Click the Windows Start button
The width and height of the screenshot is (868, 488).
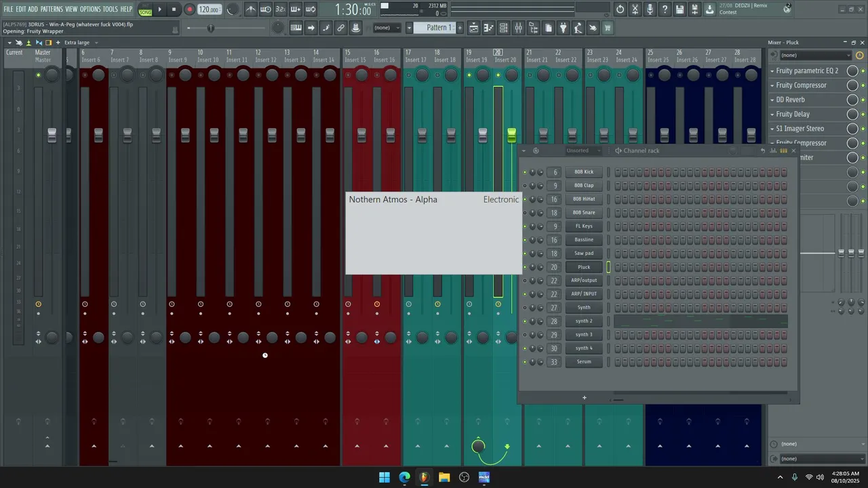[x=384, y=477]
